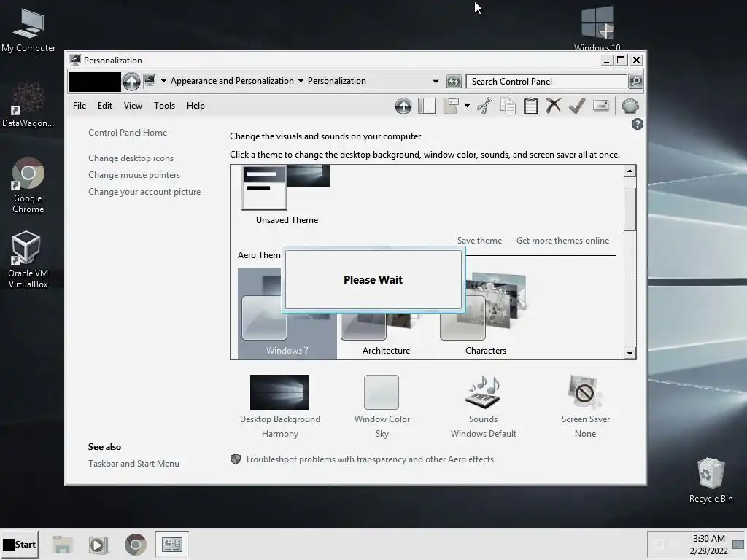This screenshot has height=560, width=747.
Task: Click the Views toolbar icon
Action: click(451, 106)
